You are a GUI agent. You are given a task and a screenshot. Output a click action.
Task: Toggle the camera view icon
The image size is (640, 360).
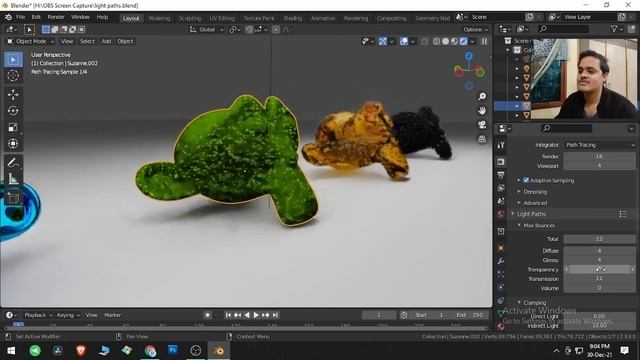click(482, 125)
